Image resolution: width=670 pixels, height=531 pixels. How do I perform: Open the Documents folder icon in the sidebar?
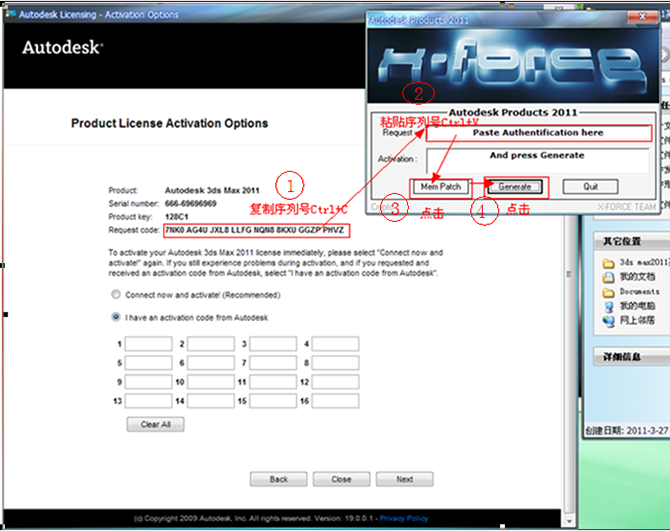(x=608, y=292)
